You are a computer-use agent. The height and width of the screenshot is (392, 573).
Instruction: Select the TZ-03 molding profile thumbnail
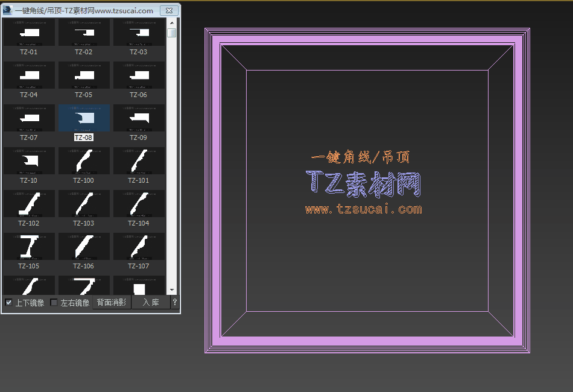(x=139, y=33)
